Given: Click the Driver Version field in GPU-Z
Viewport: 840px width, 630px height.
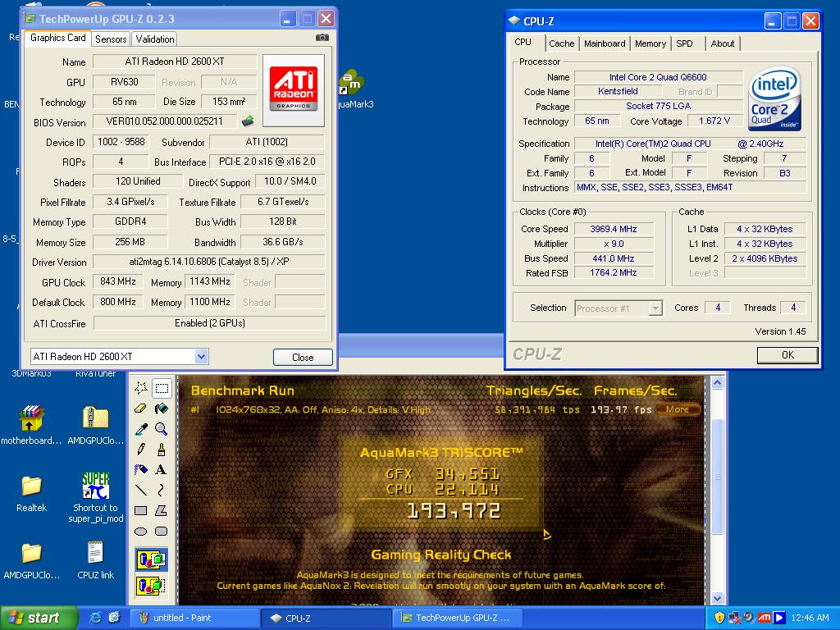Looking at the screenshot, I should click(209, 262).
